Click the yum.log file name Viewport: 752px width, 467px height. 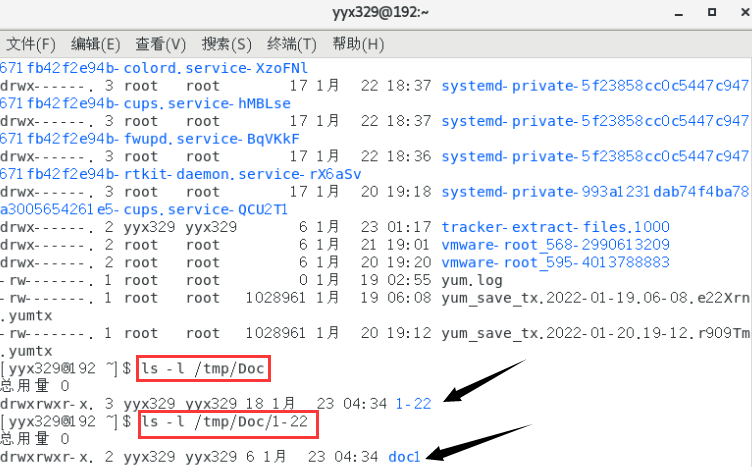pyautogui.click(x=472, y=280)
